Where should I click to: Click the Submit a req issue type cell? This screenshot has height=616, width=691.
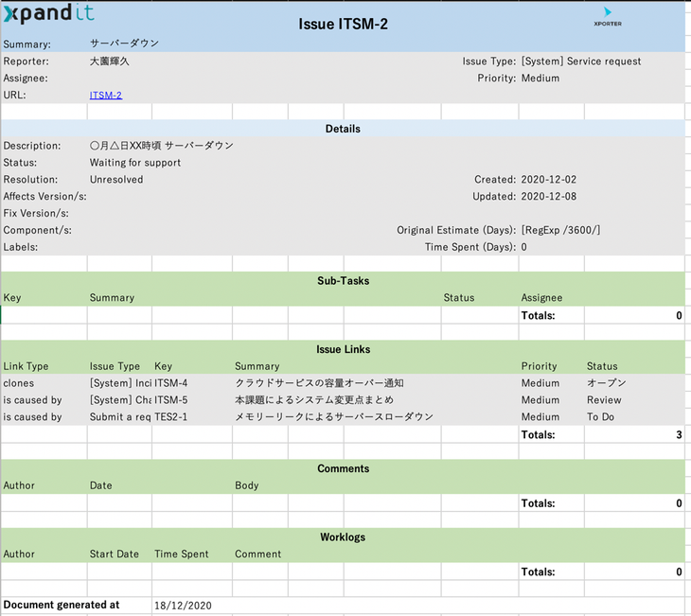(120, 417)
